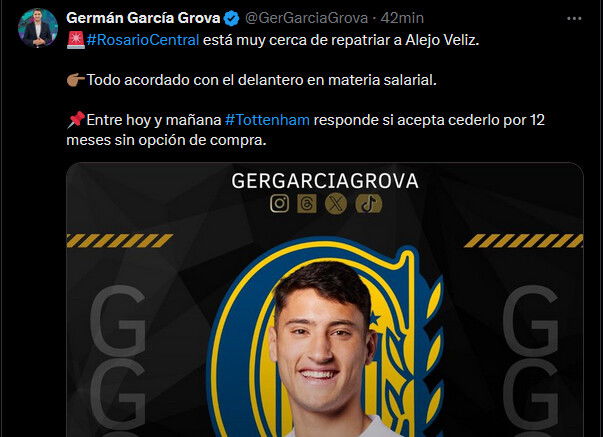Click Germán García Grova profile avatar

(38, 28)
